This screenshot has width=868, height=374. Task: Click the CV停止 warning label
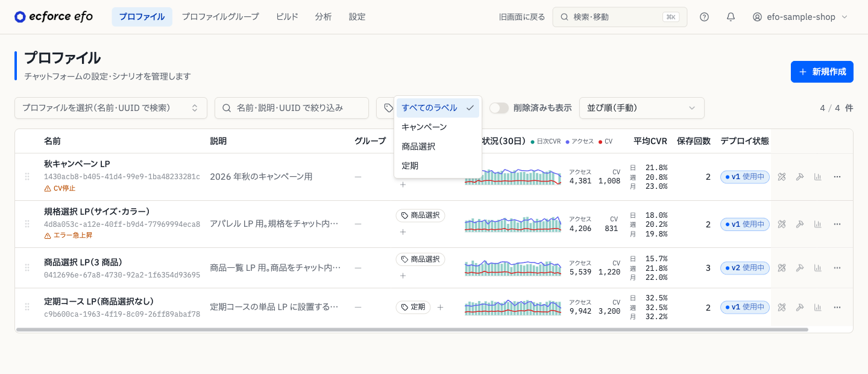[60, 188]
